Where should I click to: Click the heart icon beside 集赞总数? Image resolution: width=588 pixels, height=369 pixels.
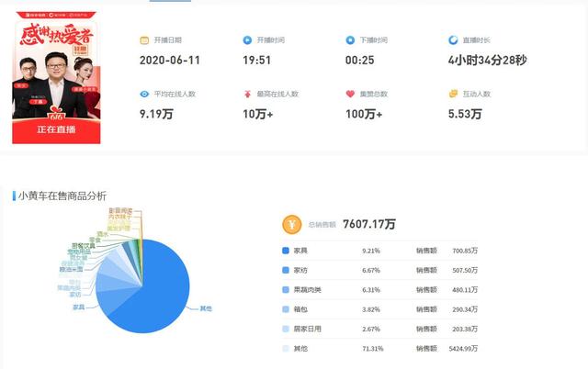coord(350,94)
